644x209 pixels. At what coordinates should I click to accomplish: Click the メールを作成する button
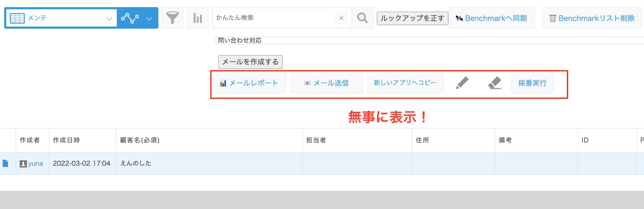[251, 62]
